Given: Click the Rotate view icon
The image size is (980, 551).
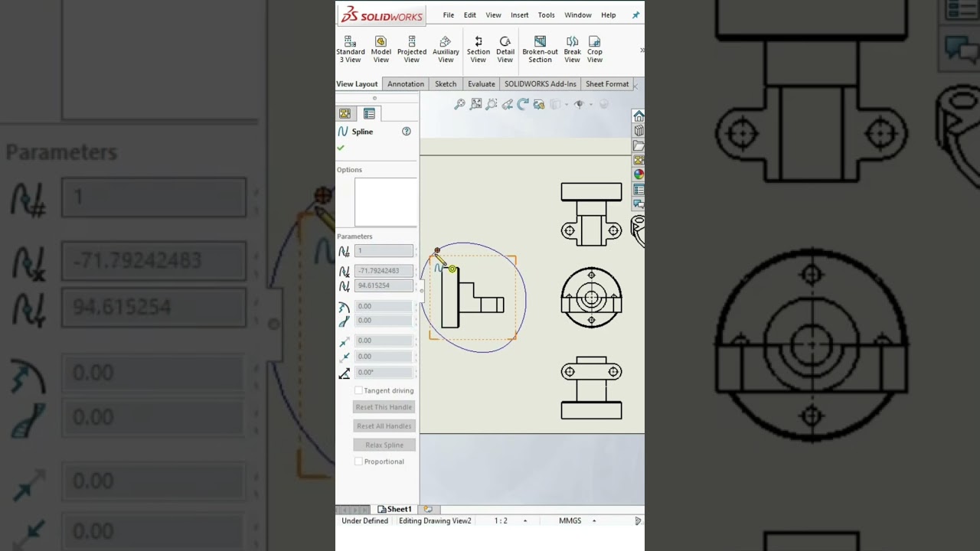Looking at the screenshot, I should pyautogui.click(x=523, y=104).
